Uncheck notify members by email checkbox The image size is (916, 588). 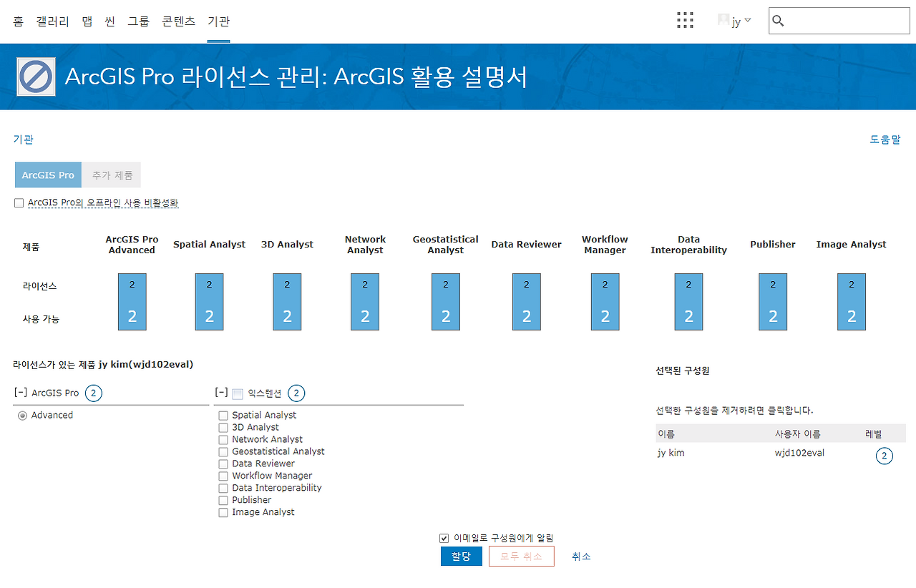444,538
